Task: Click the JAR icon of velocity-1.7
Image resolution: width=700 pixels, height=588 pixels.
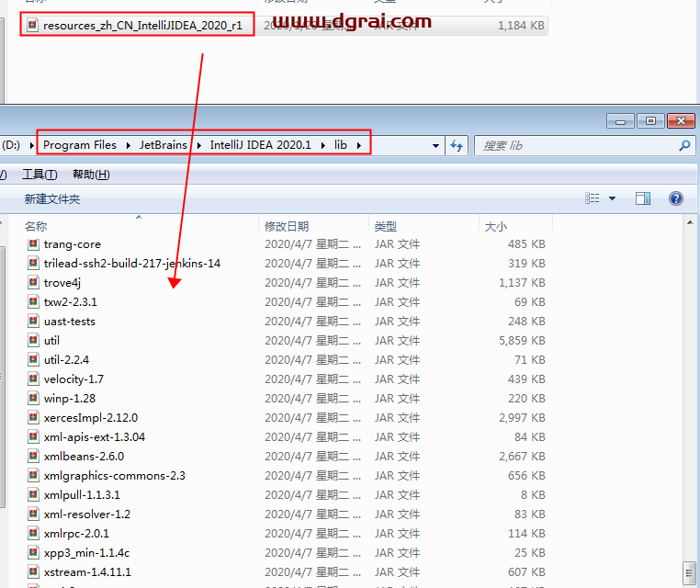Action: [33, 379]
